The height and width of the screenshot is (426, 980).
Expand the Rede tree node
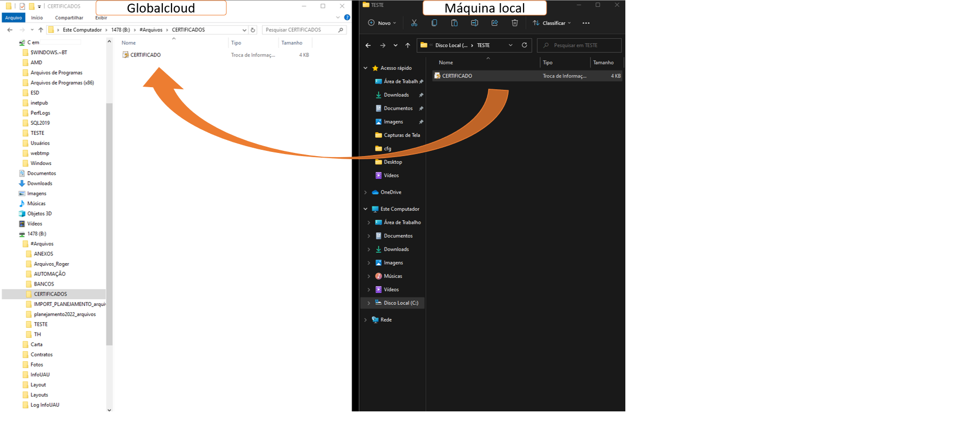(x=366, y=319)
